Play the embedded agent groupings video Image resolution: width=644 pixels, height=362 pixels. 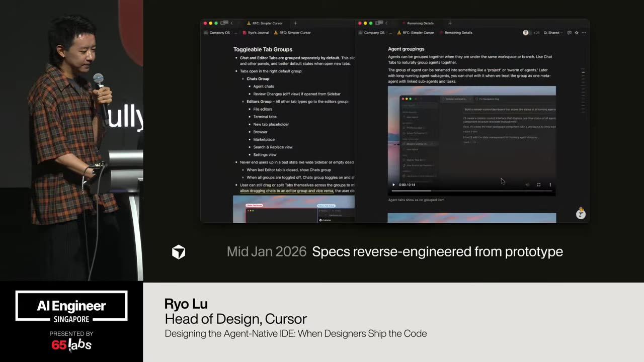pyautogui.click(x=393, y=185)
